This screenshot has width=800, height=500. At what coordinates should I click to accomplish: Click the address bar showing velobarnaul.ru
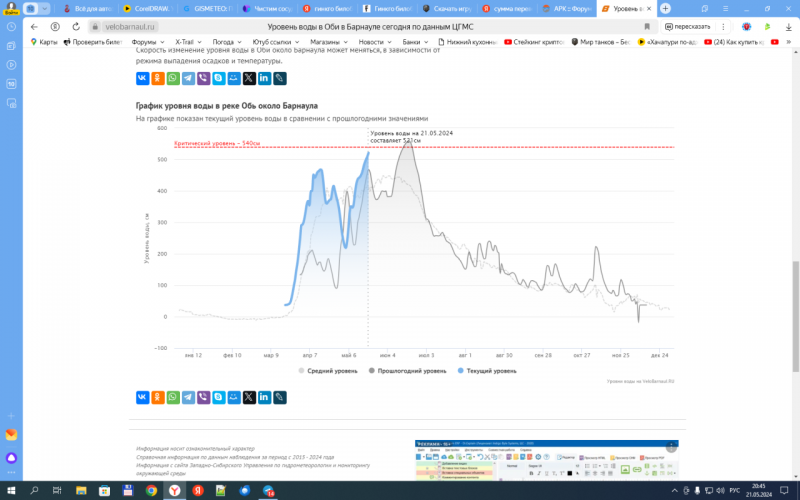pyautogui.click(x=300, y=26)
